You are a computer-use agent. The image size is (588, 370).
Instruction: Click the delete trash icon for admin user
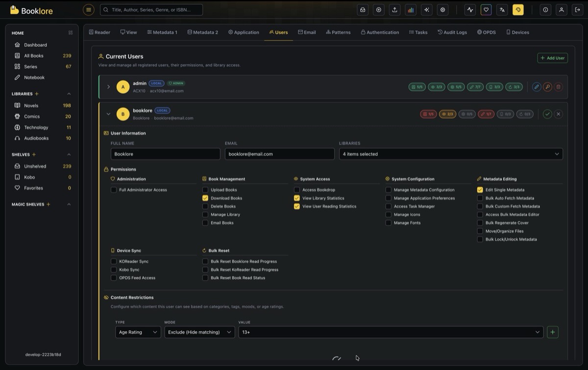(x=558, y=87)
